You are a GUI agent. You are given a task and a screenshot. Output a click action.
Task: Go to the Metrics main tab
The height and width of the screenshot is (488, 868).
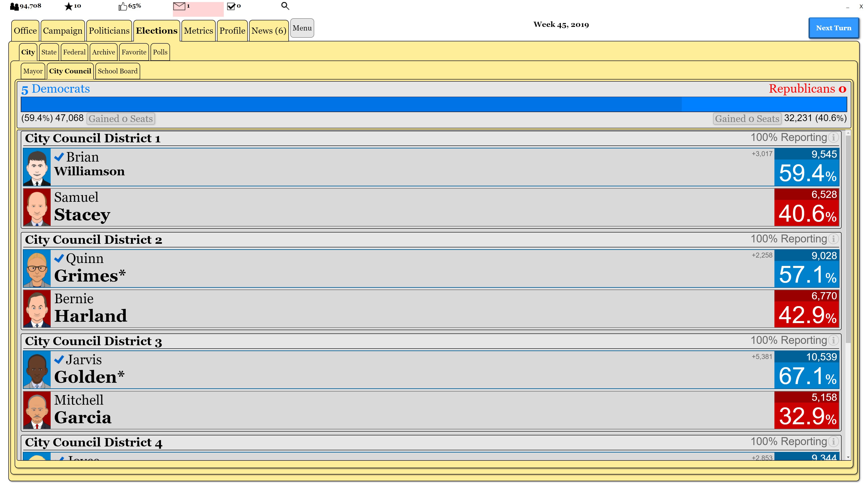click(198, 31)
